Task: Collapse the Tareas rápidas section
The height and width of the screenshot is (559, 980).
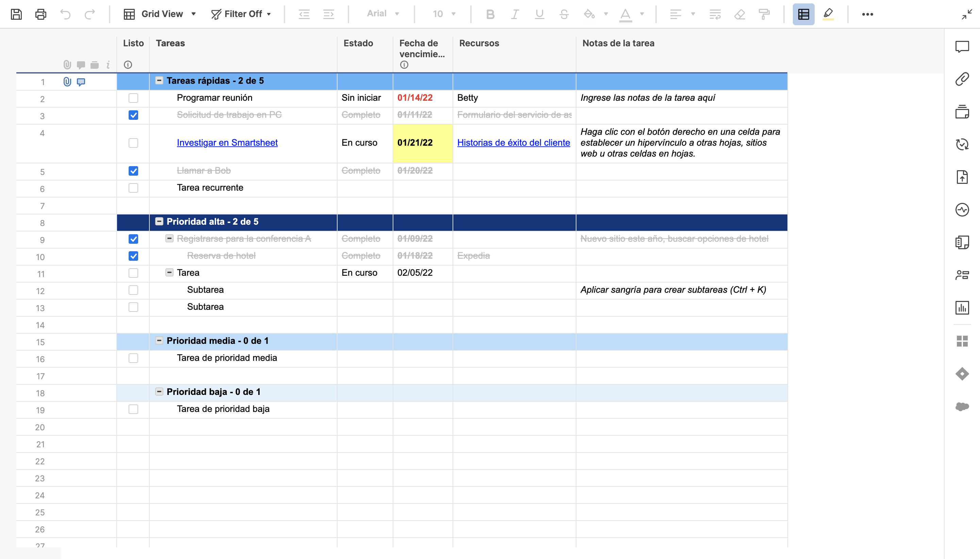Action: (x=159, y=81)
